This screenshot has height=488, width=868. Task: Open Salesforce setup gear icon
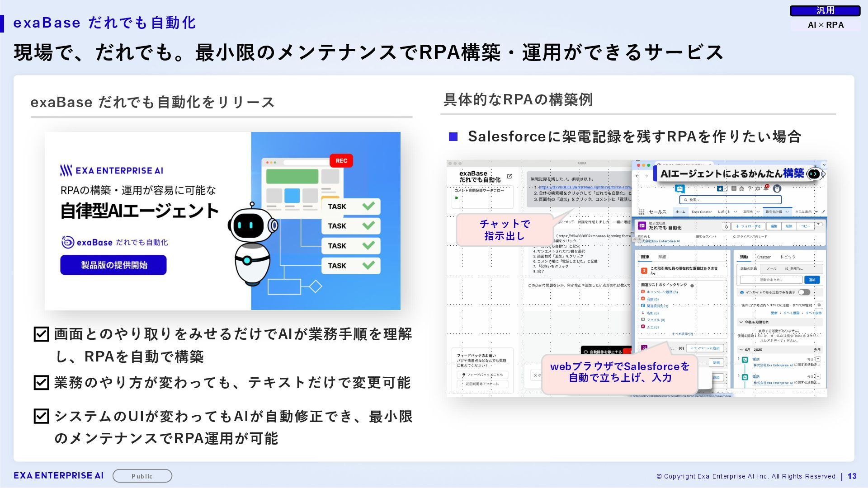click(758, 188)
